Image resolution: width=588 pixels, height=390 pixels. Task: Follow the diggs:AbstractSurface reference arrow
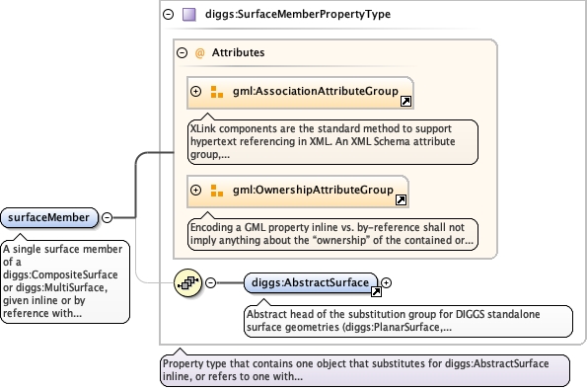pos(376,291)
